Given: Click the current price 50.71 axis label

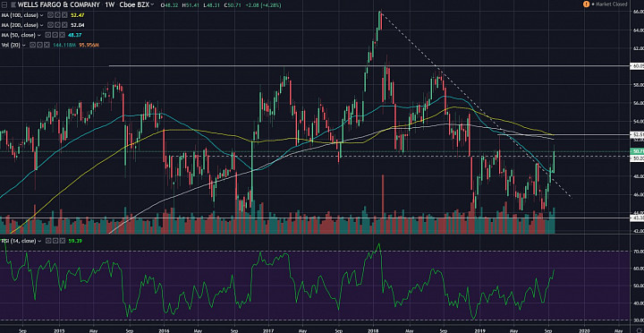Looking at the screenshot, I should pos(637,151).
